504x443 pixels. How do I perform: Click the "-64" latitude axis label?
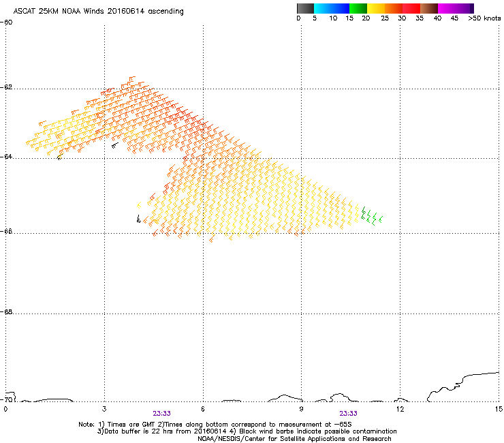coord(7,157)
